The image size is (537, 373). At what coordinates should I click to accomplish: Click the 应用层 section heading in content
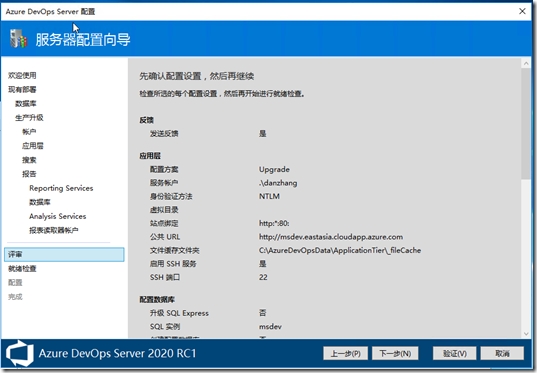point(150,156)
